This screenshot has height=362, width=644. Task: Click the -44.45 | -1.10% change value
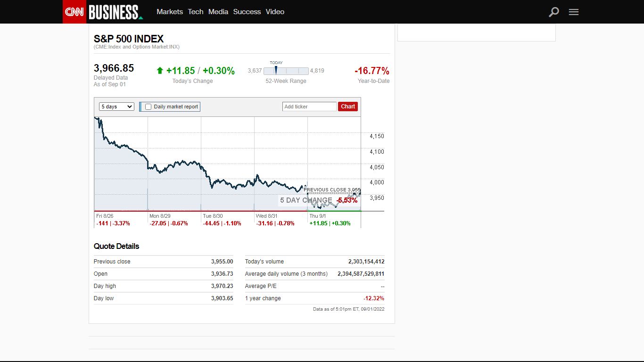point(222,223)
